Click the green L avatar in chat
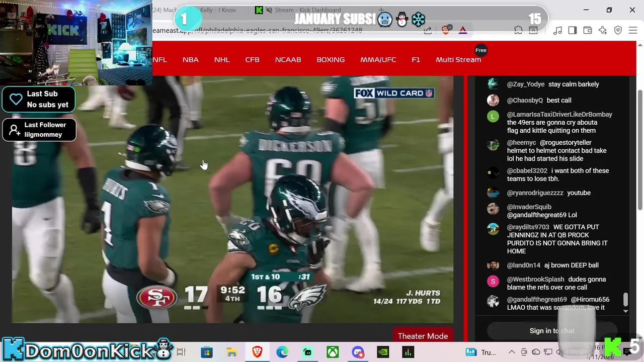The height and width of the screenshot is (362, 644). point(493,116)
